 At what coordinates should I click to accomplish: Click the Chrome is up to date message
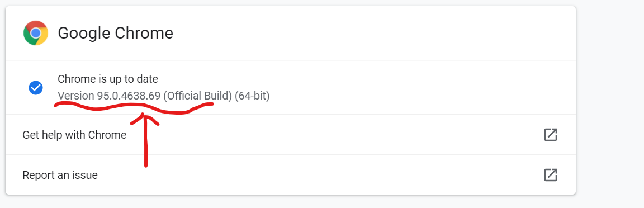107,79
